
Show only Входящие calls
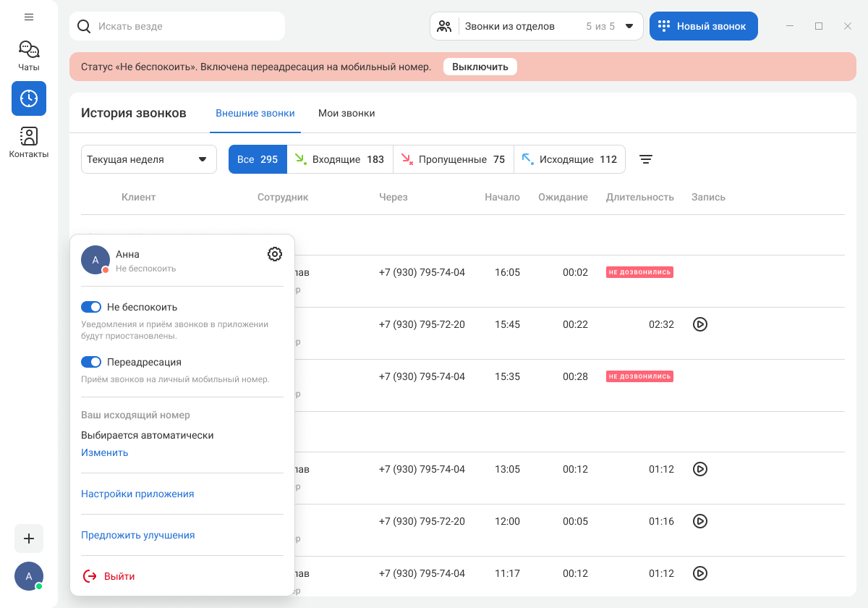tap(339, 159)
